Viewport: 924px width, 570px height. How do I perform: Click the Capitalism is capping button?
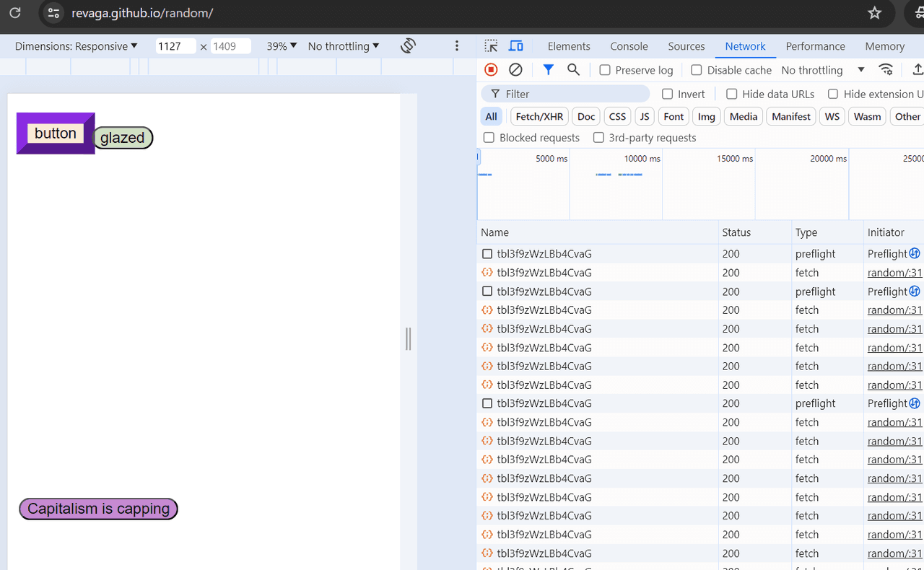tap(98, 509)
